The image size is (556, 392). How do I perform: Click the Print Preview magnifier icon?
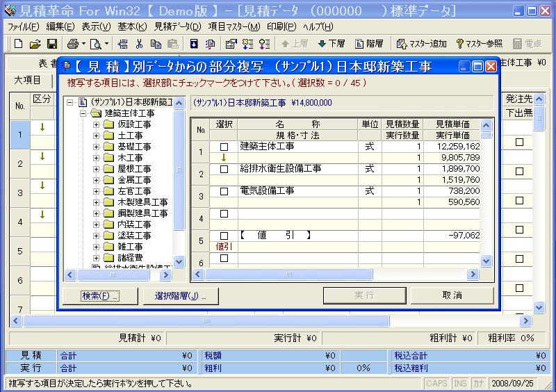pyautogui.click(x=95, y=44)
